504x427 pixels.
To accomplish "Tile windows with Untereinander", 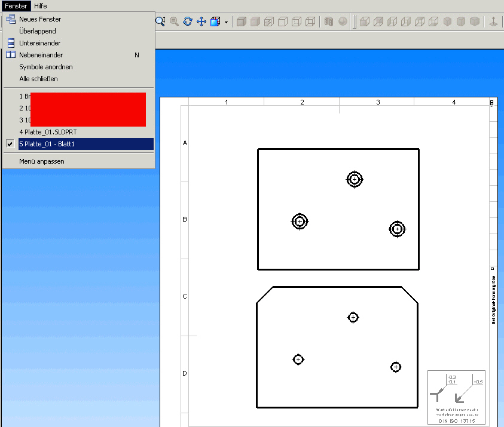I will pos(78,43).
